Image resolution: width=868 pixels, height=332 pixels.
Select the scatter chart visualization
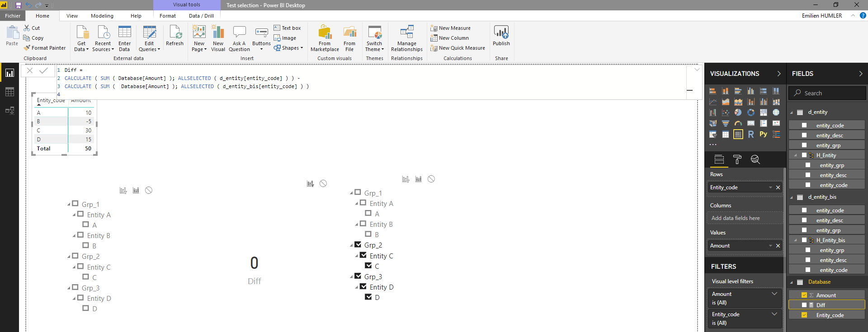725,112
